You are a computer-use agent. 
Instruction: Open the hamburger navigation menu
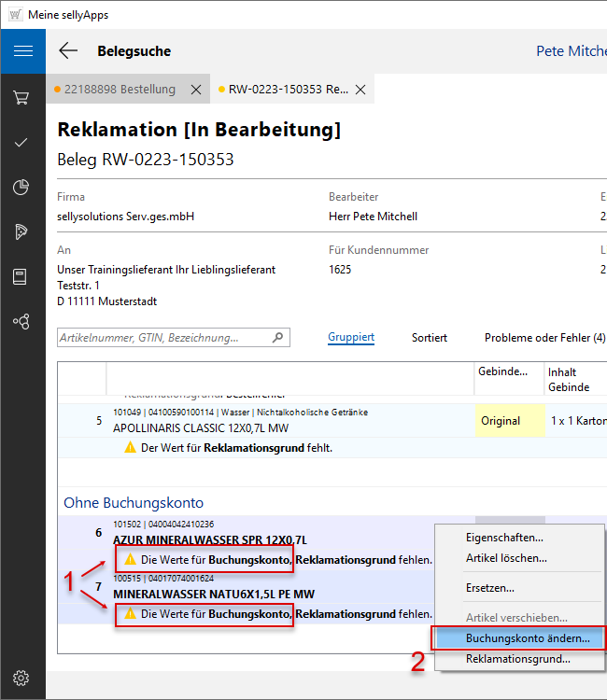click(22, 51)
